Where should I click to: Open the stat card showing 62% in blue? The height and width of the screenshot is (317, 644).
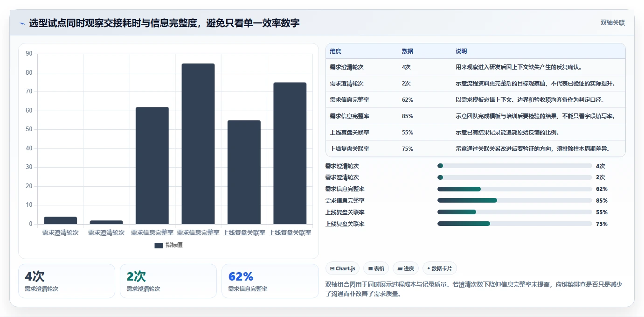270,281
